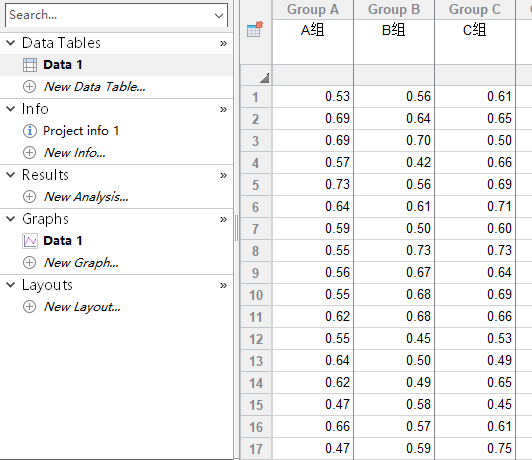Click in the Search input field
Viewport: 532px width, 460px height.
[110, 15]
